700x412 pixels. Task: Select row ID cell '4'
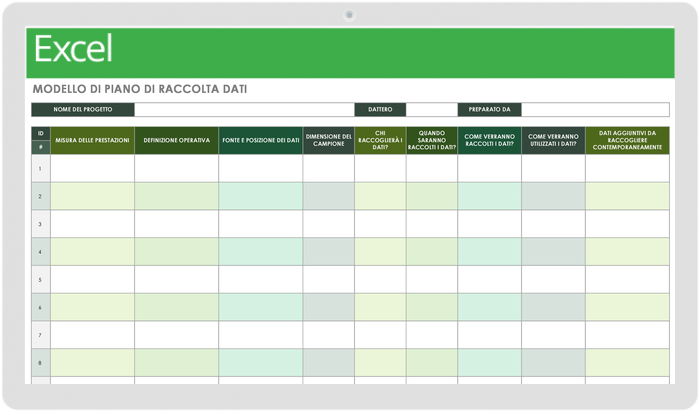[x=41, y=252]
